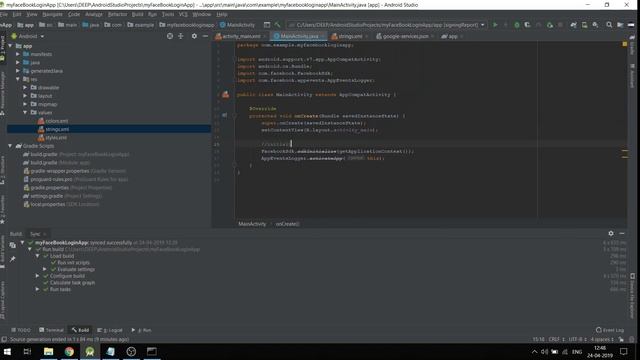Screen dimensions: 640x360
Task: Collapse the res folder
Action: [x=18, y=79]
